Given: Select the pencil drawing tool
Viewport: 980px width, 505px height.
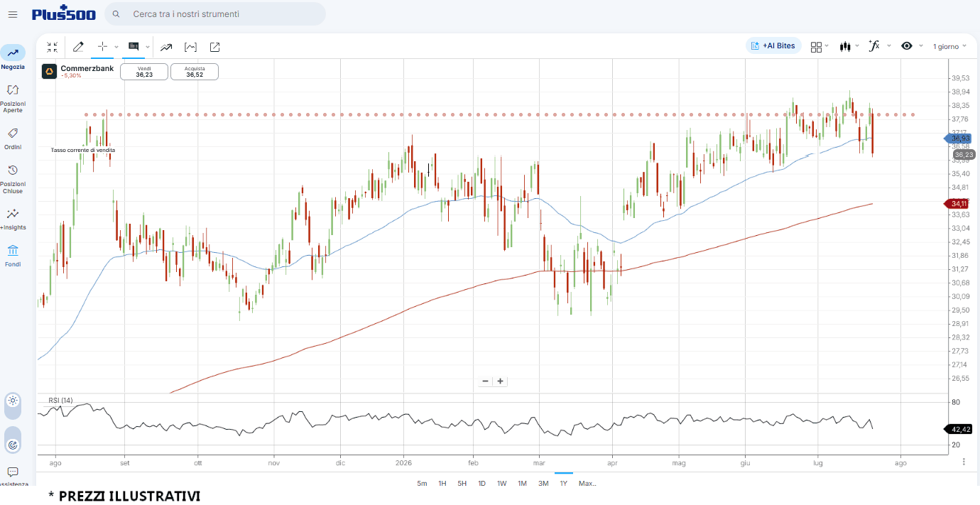Looking at the screenshot, I should tap(78, 47).
